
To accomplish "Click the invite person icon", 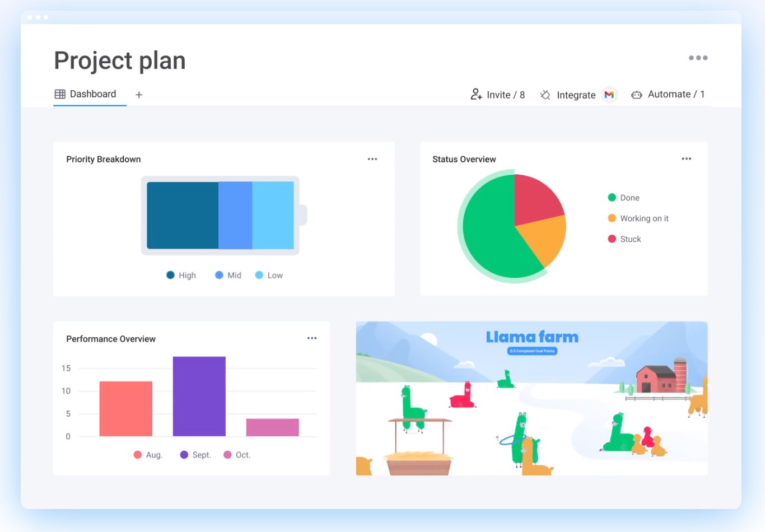I will click(476, 94).
